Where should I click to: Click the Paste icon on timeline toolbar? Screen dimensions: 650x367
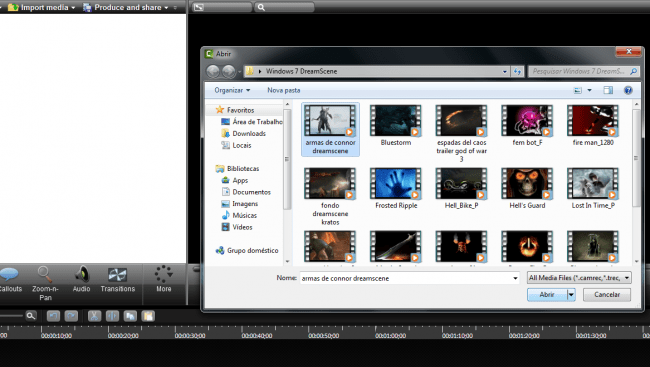pos(148,316)
